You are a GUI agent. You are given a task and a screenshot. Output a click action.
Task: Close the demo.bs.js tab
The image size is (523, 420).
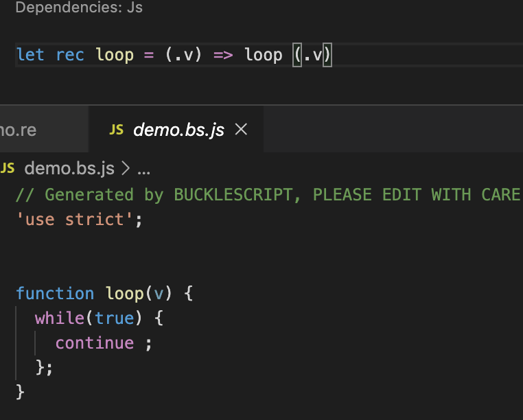click(x=241, y=130)
